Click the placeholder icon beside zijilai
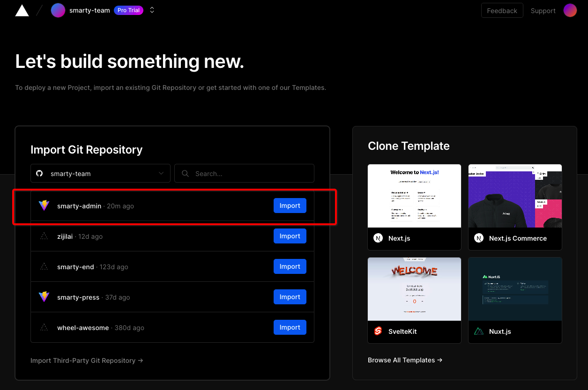 pyautogui.click(x=44, y=236)
